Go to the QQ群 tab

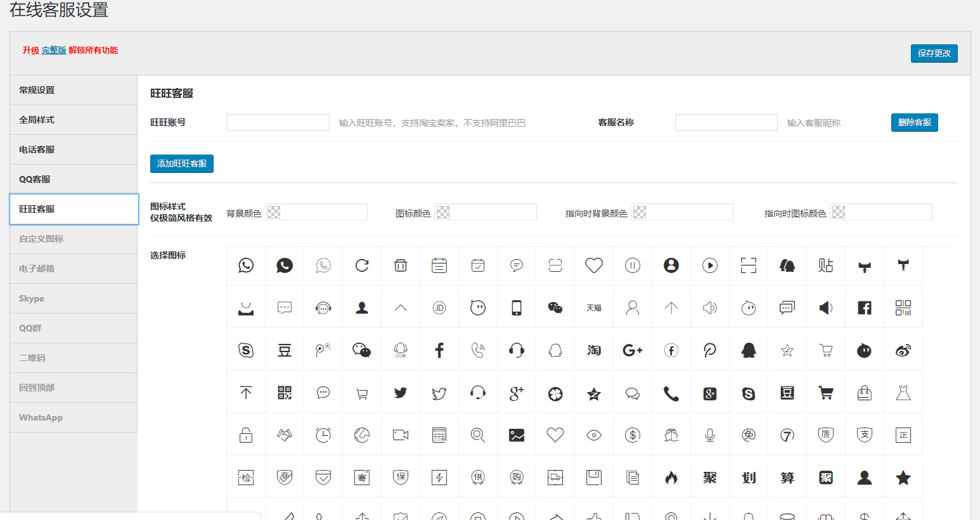pos(74,328)
